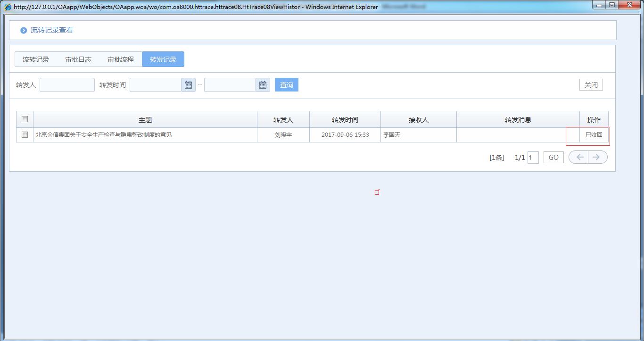Image resolution: width=644 pixels, height=341 pixels.
Task: Click the Internet Explorer icon in the title bar
Action: click(7, 7)
